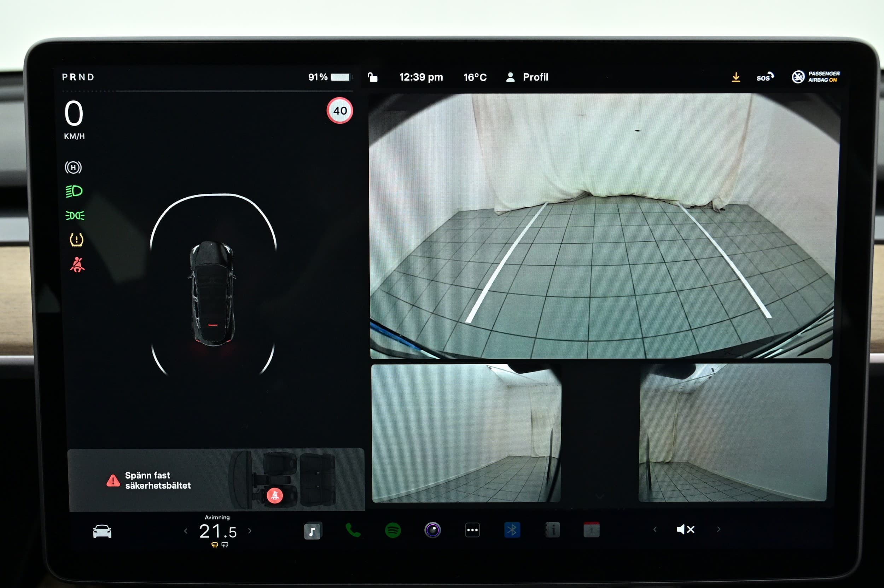
Task: Select the PRND gear indicator
Action: (x=78, y=77)
